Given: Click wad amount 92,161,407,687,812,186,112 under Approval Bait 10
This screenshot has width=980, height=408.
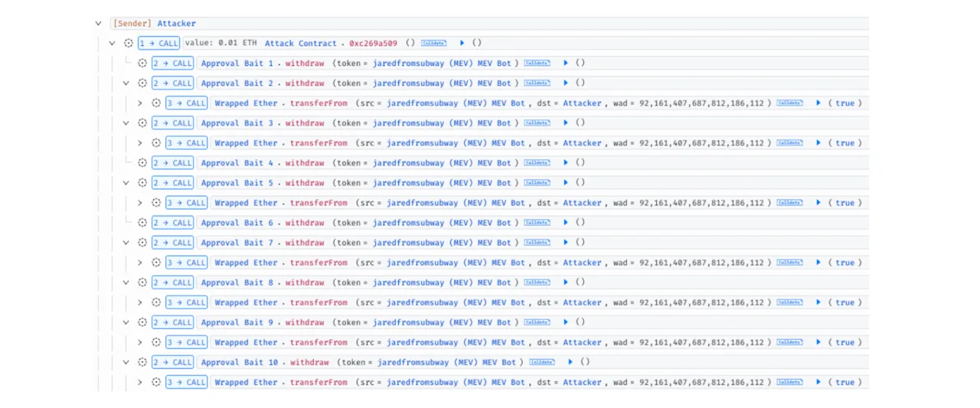Looking at the screenshot, I should [x=701, y=382].
